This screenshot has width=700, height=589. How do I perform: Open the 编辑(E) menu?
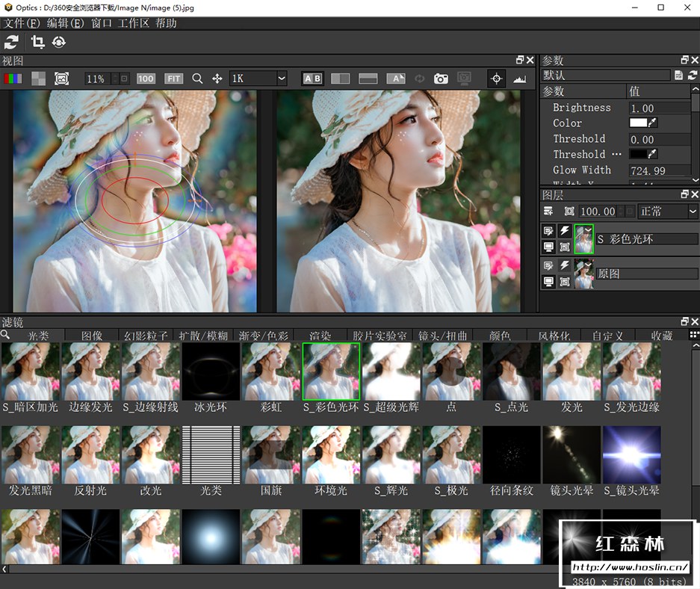click(x=65, y=23)
